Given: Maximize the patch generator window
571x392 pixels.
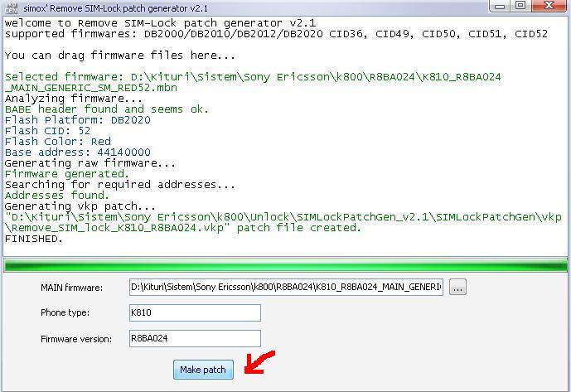Looking at the screenshot, I should [520, 6].
